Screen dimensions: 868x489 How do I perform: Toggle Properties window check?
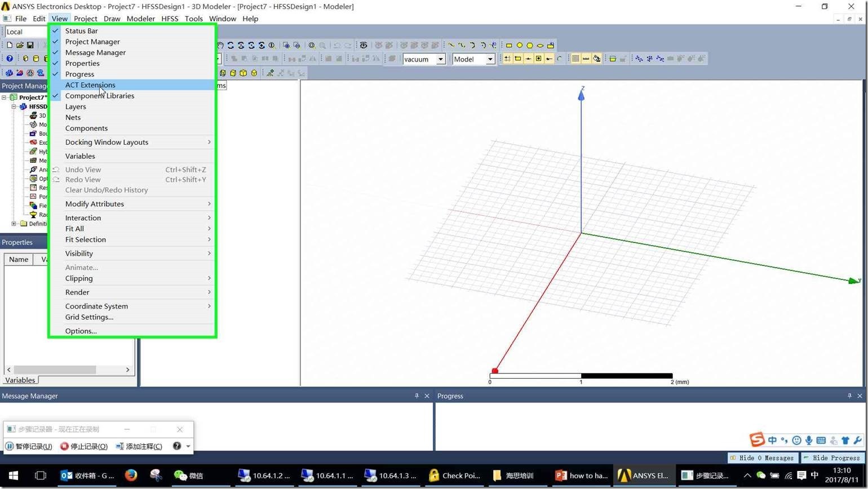pyautogui.click(x=132, y=63)
